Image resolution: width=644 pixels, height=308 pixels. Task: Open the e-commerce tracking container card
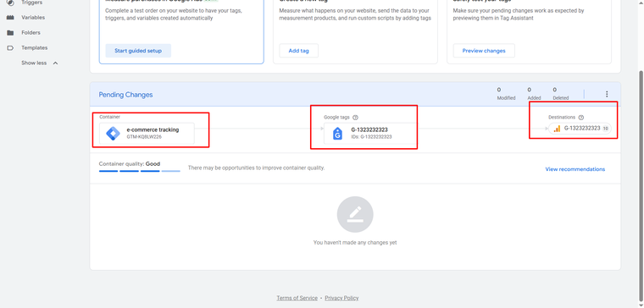point(147,134)
